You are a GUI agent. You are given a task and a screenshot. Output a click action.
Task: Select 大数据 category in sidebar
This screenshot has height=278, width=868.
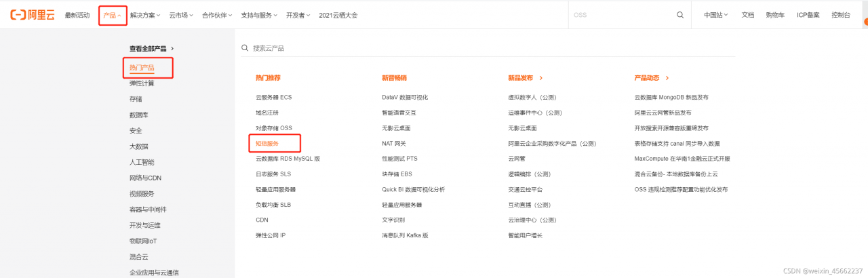(x=139, y=146)
